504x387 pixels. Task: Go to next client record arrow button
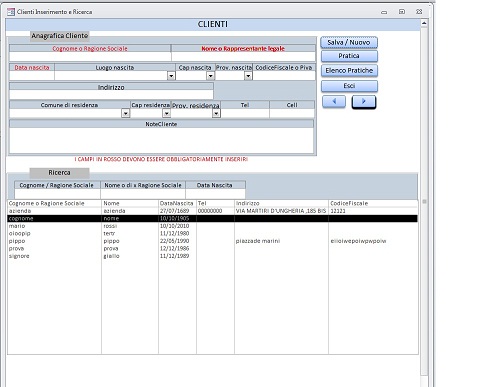[x=364, y=102]
